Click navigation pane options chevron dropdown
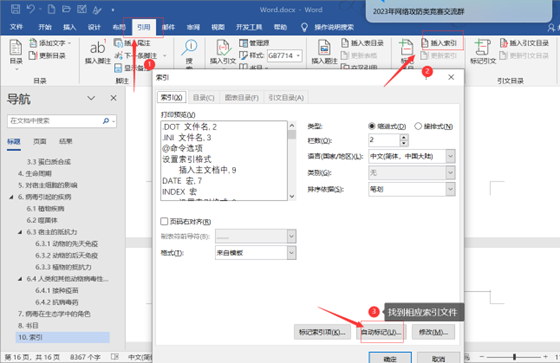 click(x=91, y=98)
